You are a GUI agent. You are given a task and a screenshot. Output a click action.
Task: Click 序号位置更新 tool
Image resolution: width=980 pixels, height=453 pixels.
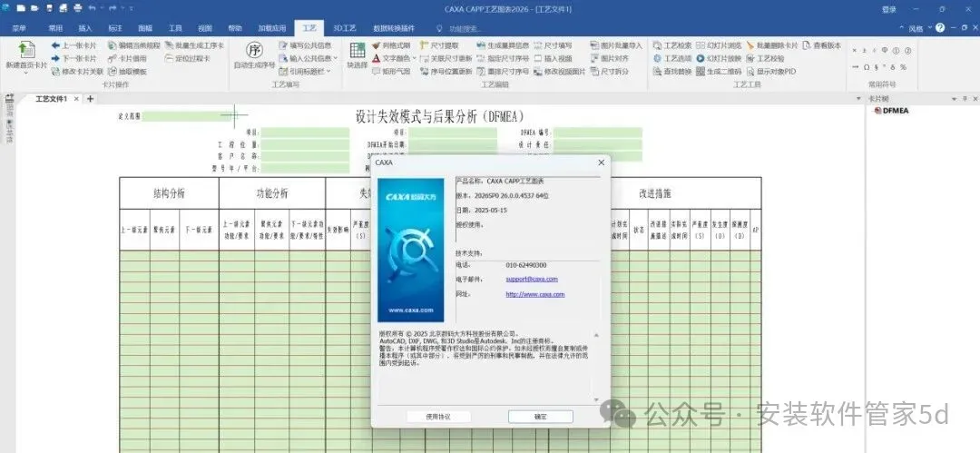pyautogui.click(x=446, y=72)
